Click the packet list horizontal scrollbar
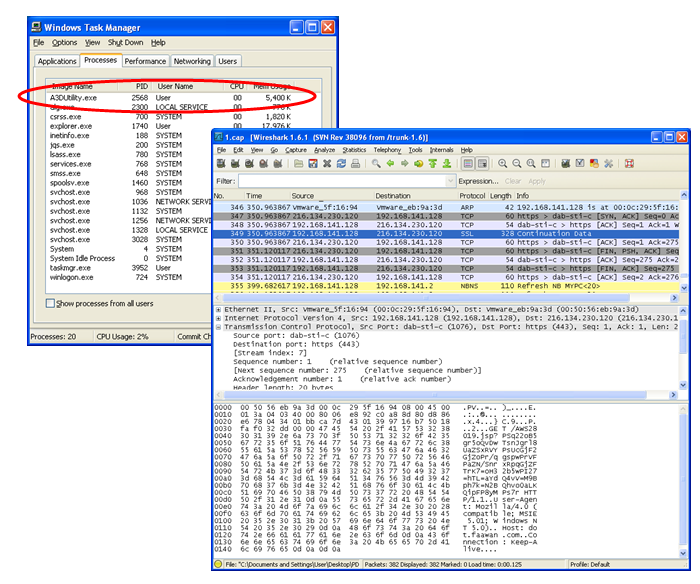Image resolution: width=700 pixels, height=584 pixels. pyautogui.click(x=450, y=299)
